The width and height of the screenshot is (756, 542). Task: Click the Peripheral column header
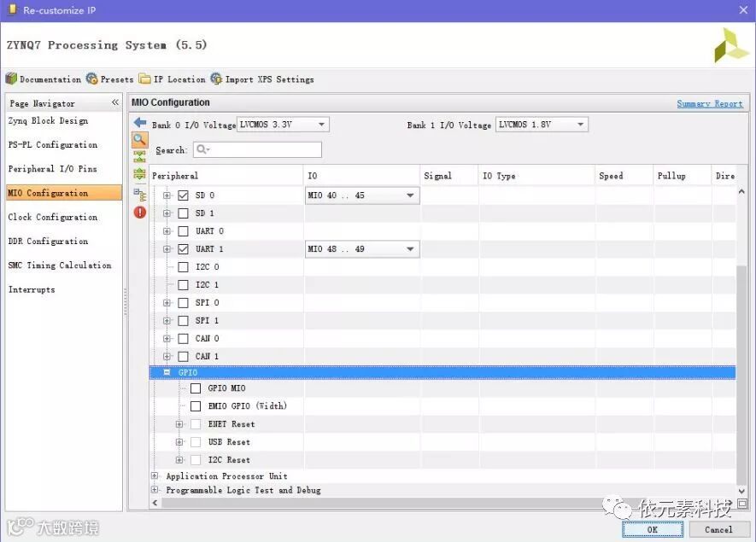tap(226, 175)
